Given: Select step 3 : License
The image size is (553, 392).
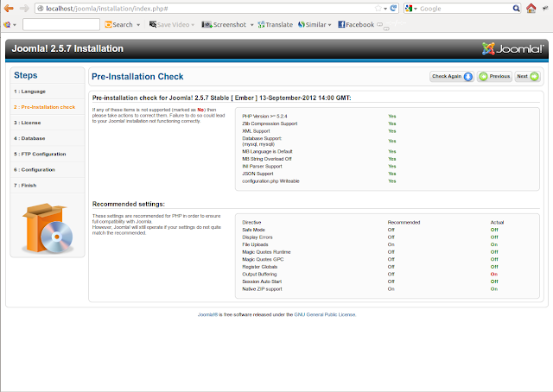Looking at the screenshot, I should coord(27,123).
